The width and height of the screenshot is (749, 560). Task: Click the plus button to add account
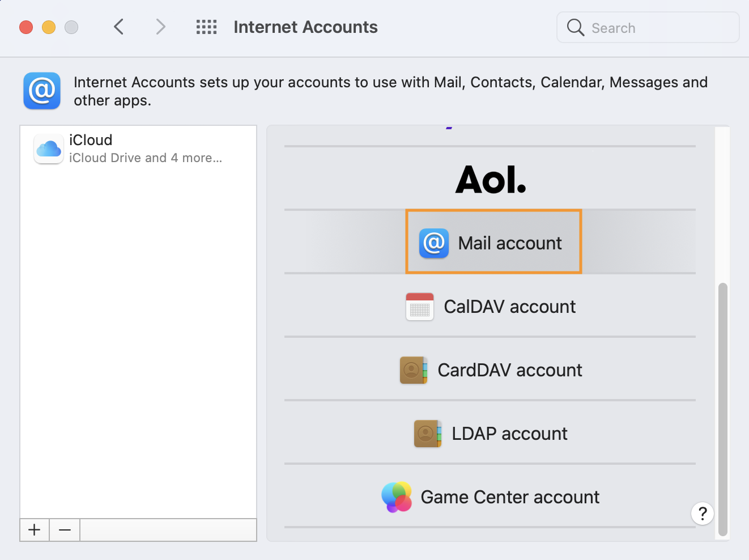click(35, 530)
